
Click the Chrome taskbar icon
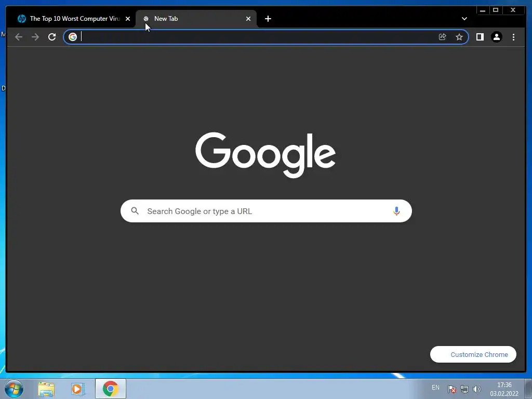[111, 389]
